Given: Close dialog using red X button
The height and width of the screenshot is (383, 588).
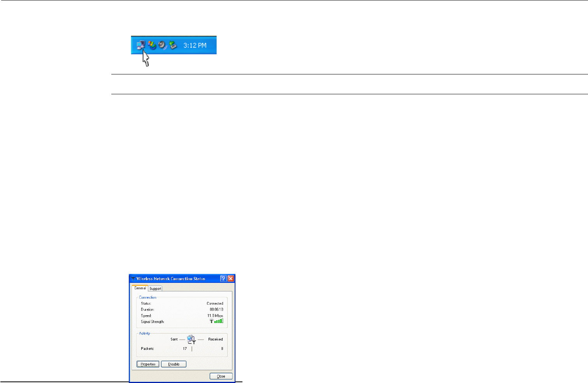Looking at the screenshot, I should tap(231, 279).
